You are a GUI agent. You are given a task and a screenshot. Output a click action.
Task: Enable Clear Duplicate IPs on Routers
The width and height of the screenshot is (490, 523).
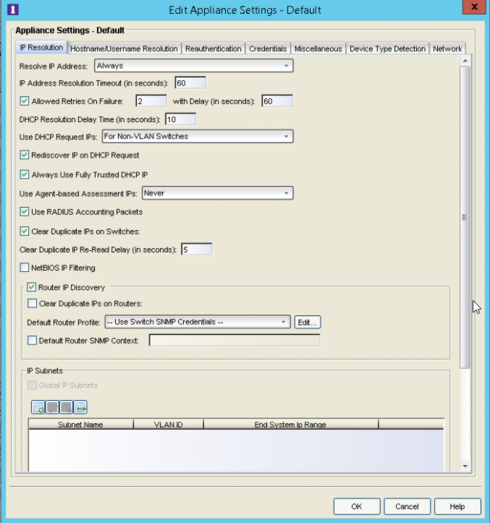coord(32,303)
